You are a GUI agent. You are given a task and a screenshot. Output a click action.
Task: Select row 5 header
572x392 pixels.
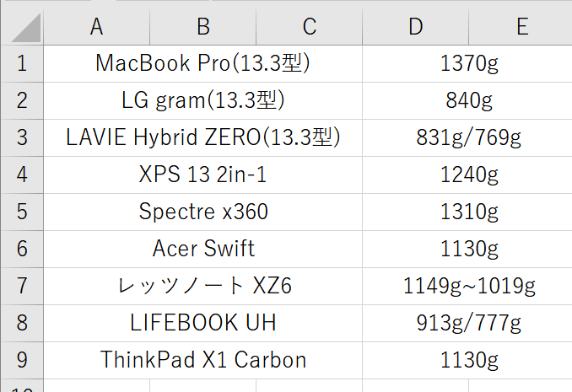click(22, 212)
